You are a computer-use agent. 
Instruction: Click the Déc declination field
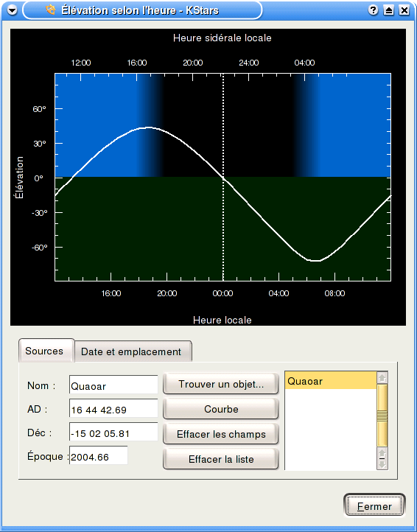[x=113, y=433]
